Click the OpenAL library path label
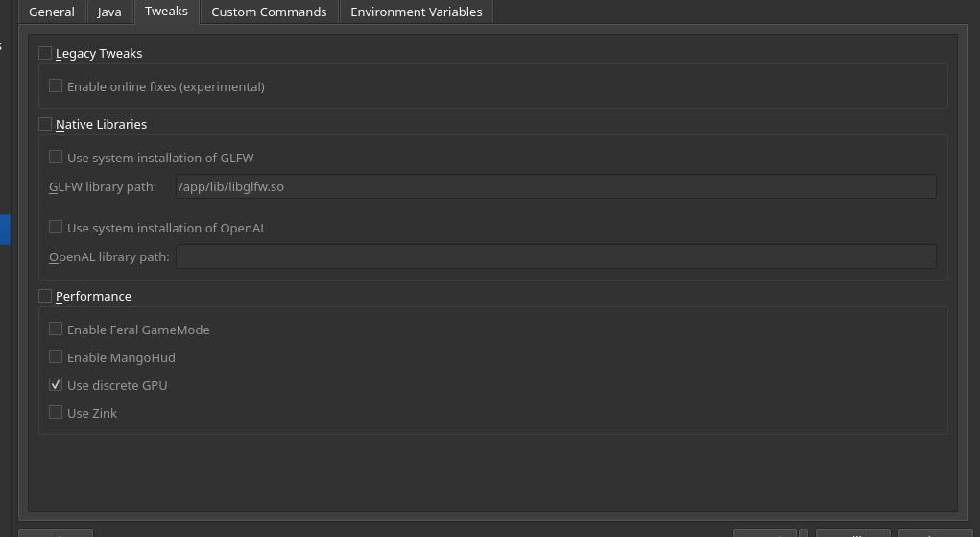980x537 pixels. pyautogui.click(x=109, y=257)
